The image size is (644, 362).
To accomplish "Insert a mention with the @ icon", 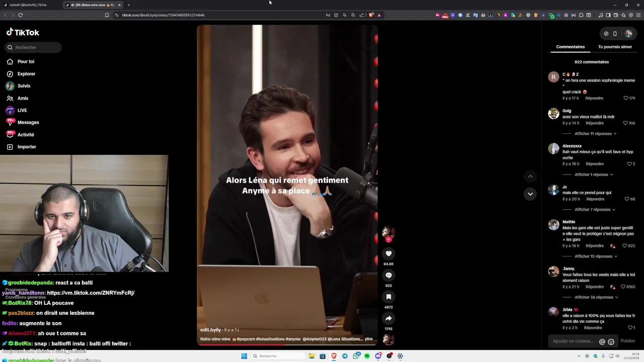I will pos(602,342).
